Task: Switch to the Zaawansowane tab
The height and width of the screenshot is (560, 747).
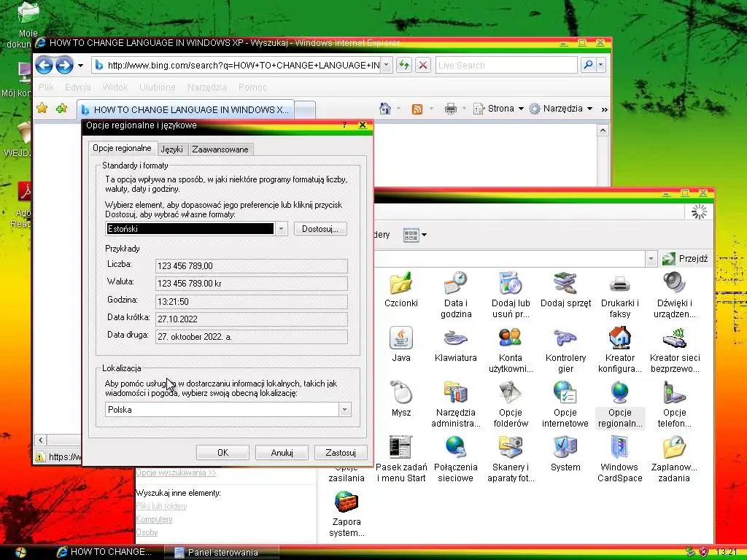Action: [x=220, y=149]
